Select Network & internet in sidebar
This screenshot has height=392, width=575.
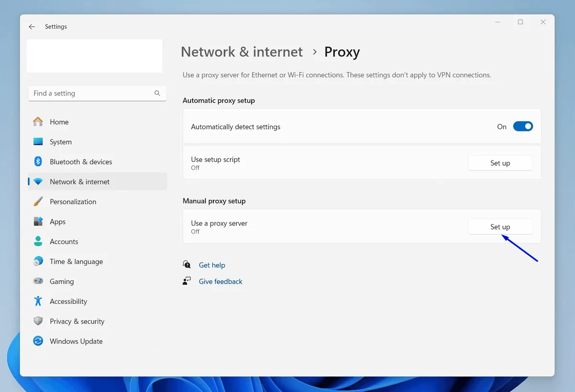97,182
